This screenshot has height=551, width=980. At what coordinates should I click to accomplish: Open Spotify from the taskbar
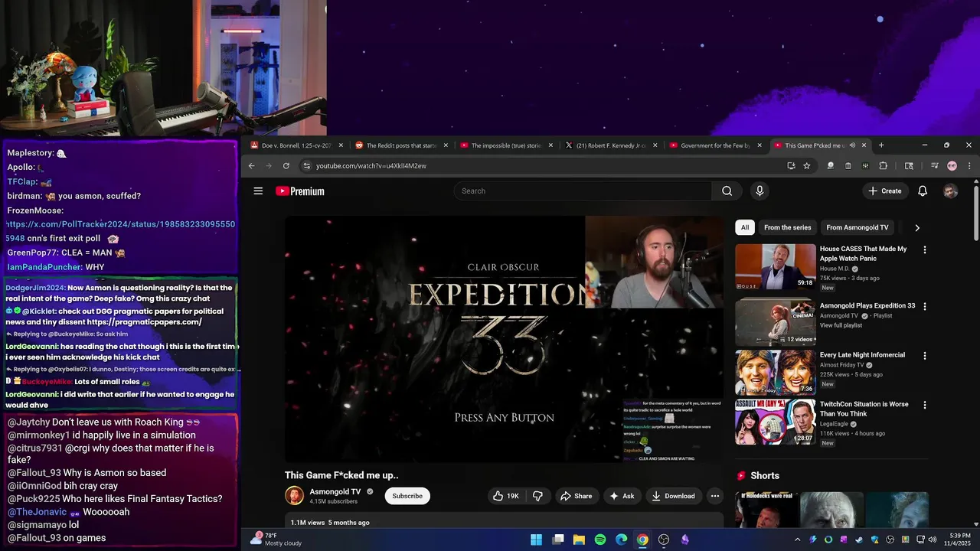pyautogui.click(x=600, y=540)
